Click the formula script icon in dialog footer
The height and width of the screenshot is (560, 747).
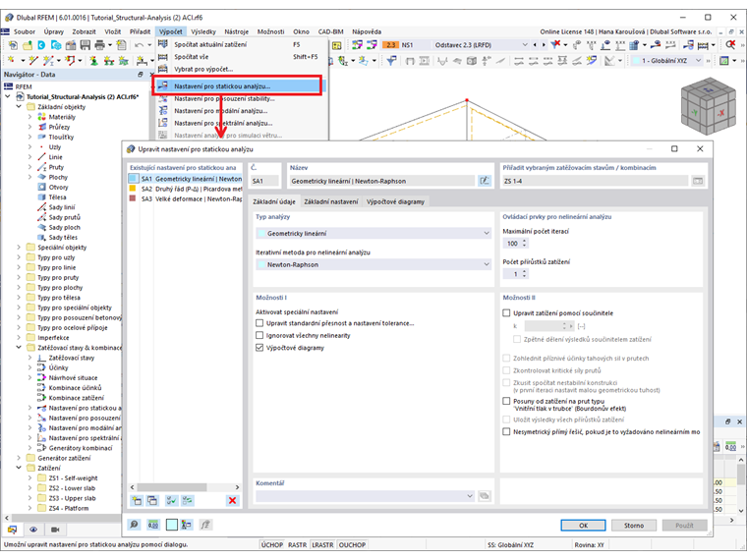[x=205, y=525]
